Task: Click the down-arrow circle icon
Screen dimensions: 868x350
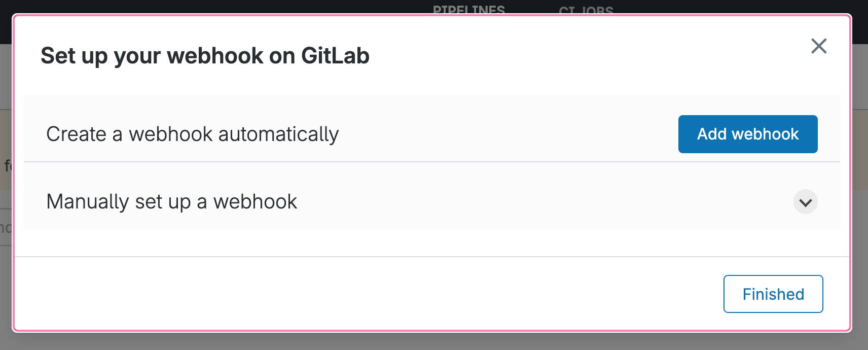Action: 805,202
